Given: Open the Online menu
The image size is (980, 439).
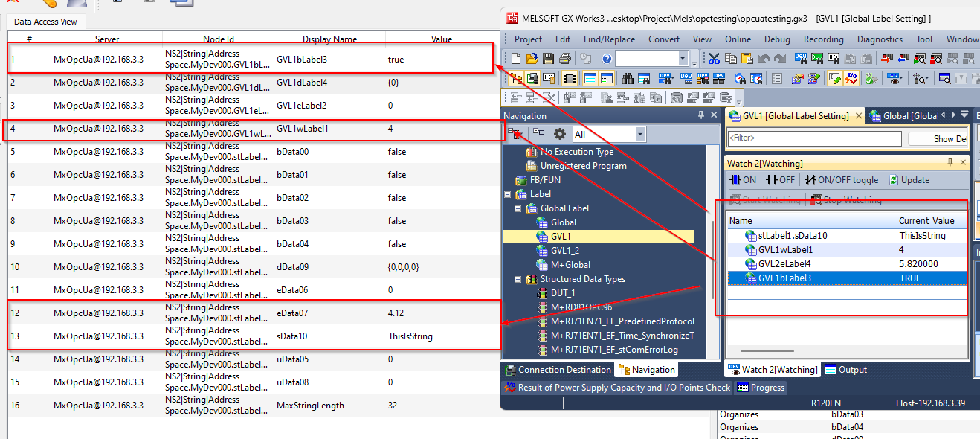Looking at the screenshot, I should [738, 39].
